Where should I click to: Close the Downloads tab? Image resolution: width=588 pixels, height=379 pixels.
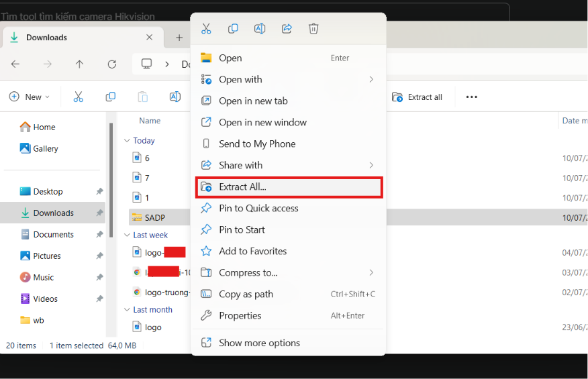149,38
